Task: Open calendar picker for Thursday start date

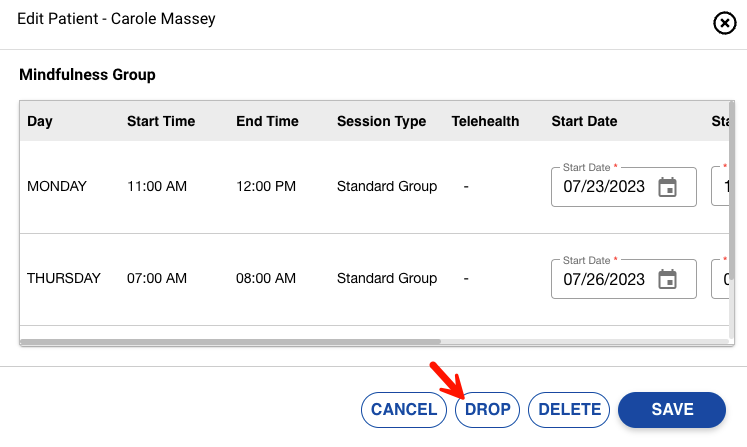Action: [x=667, y=280]
